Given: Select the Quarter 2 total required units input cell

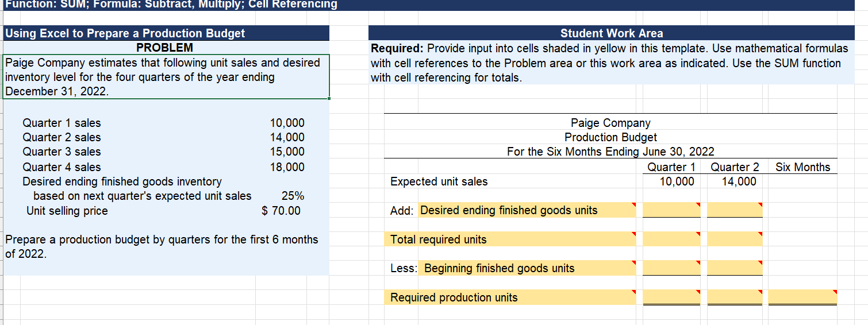Looking at the screenshot, I should (x=735, y=239).
